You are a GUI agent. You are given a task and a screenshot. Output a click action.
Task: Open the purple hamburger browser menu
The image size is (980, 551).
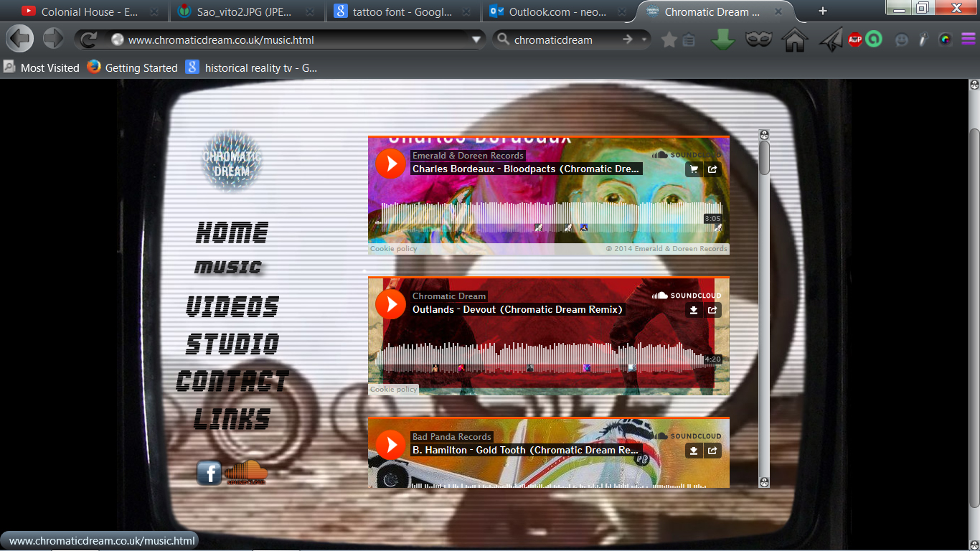pyautogui.click(x=968, y=39)
